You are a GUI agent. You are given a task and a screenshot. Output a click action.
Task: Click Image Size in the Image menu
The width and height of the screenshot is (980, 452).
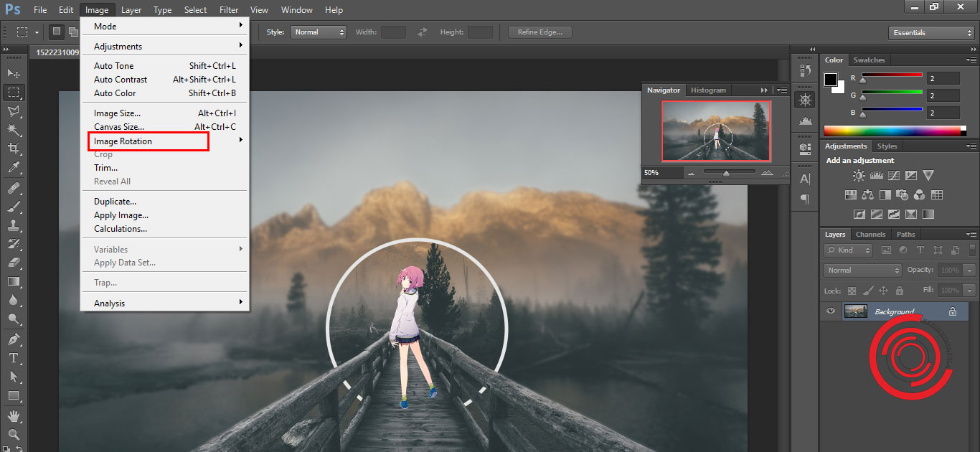(x=165, y=113)
